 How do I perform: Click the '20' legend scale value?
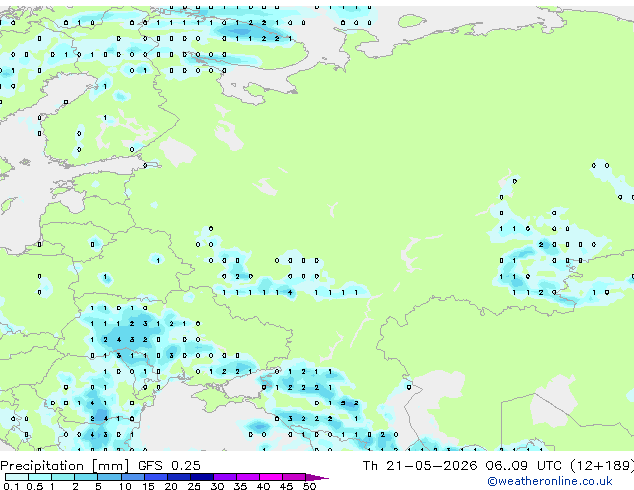(x=171, y=486)
